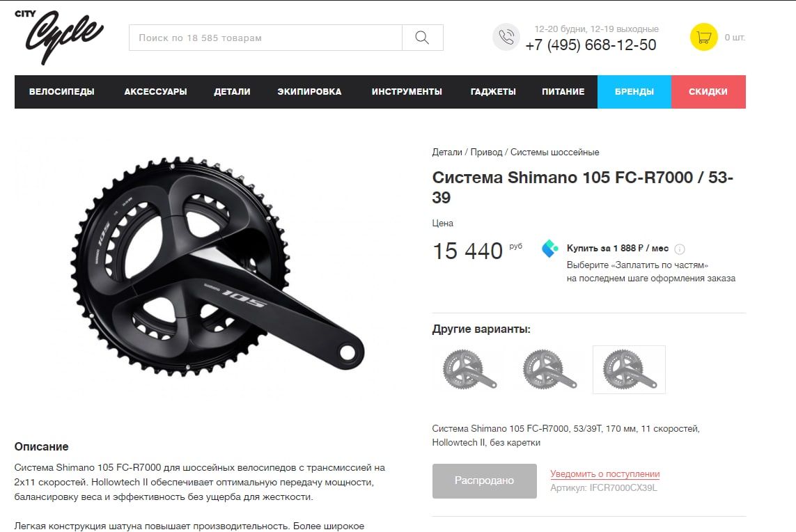Select the first crankset variant thumbnail
Viewport: 796px width, 532px height.
point(469,370)
